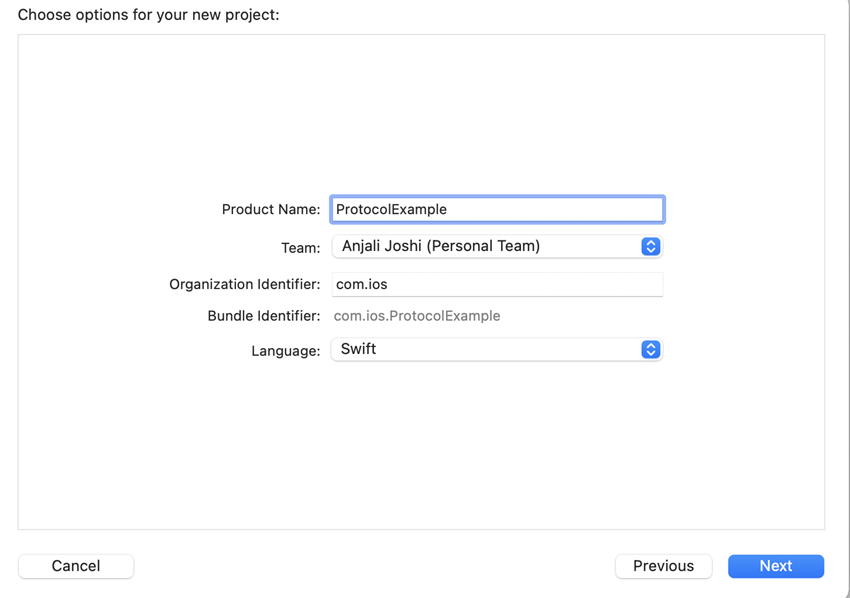The width and height of the screenshot is (850, 598).
Task: Cancel the project creation
Action: click(x=76, y=566)
